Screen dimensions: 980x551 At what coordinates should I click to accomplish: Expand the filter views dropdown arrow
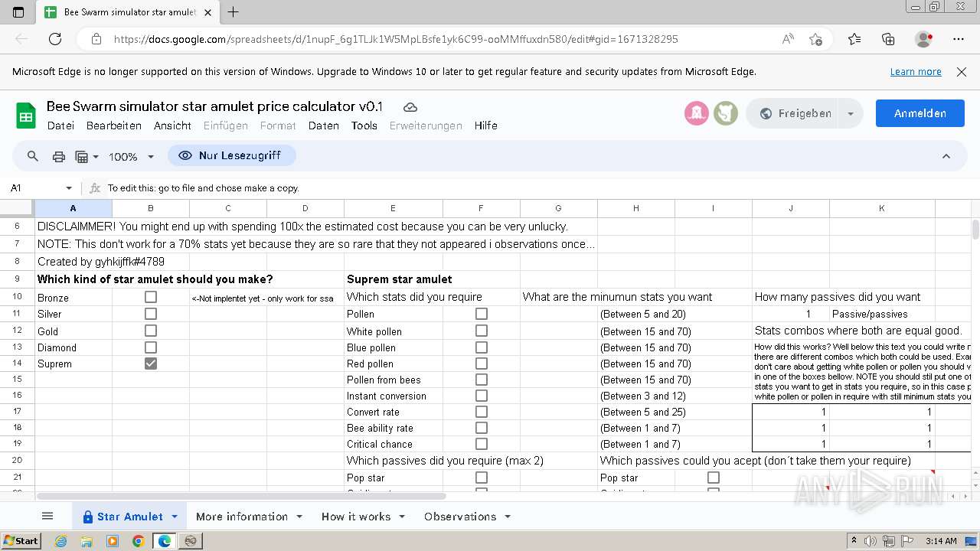point(96,157)
